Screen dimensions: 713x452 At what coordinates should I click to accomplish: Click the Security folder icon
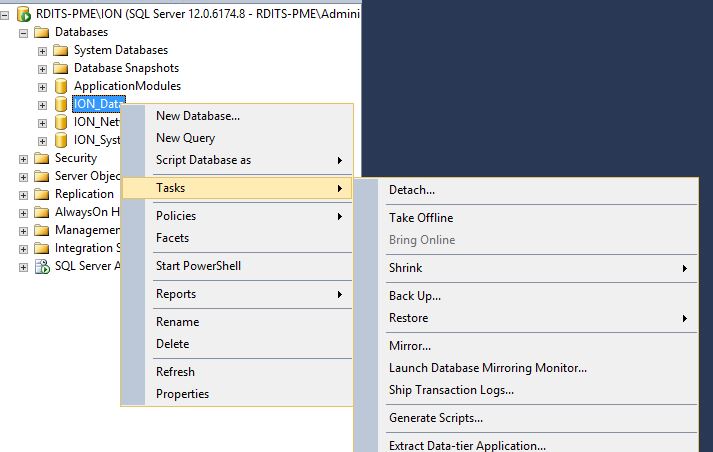(x=42, y=158)
